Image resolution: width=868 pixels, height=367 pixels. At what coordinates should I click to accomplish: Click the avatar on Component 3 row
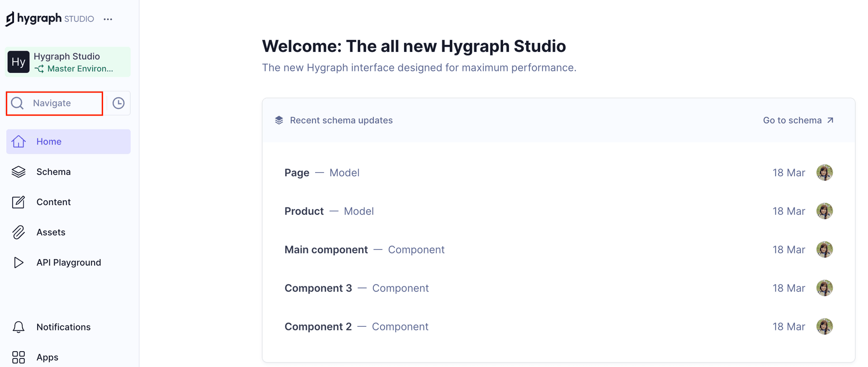click(x=825, y=288)
